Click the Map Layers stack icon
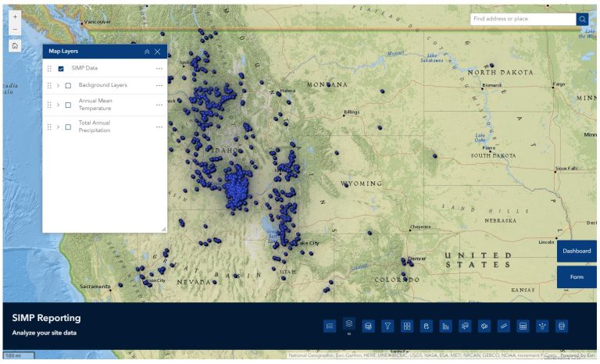 tap(349, 322)
